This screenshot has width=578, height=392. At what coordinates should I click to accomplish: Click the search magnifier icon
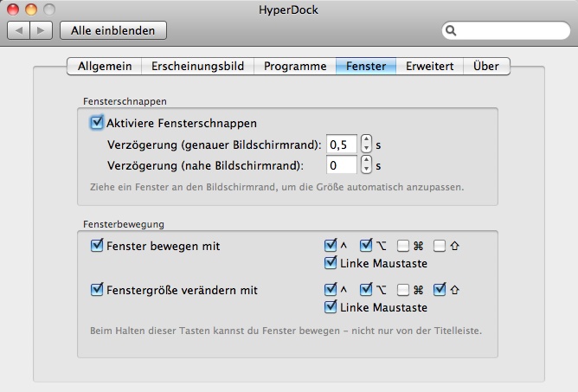pyautogui.click(x=451, y=30)
